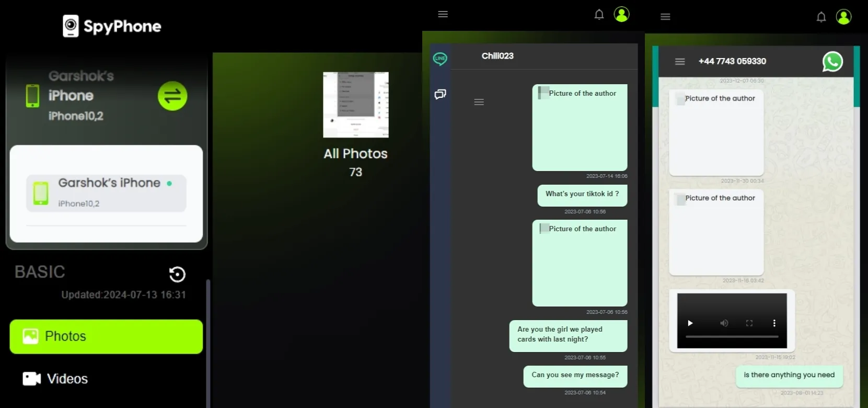Image resolution: width=868 pixels, height=408 pixels.
Task: Click timestamp 2023-07-14 16:06
Action: coord(607,176)
